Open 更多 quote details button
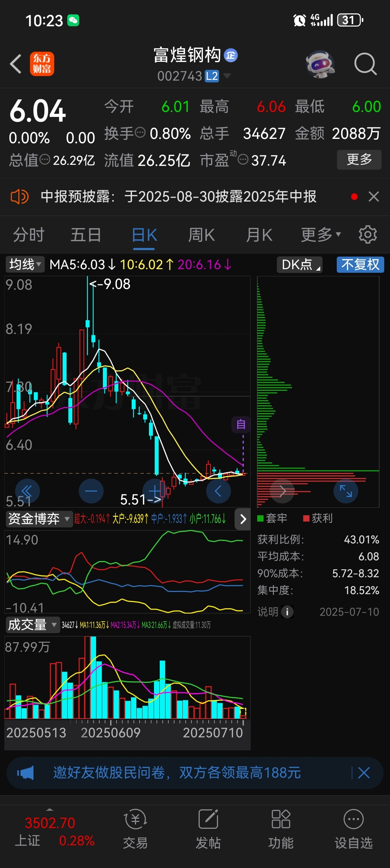Viewport: 390px width, 868px height. (x=359, y=159)
